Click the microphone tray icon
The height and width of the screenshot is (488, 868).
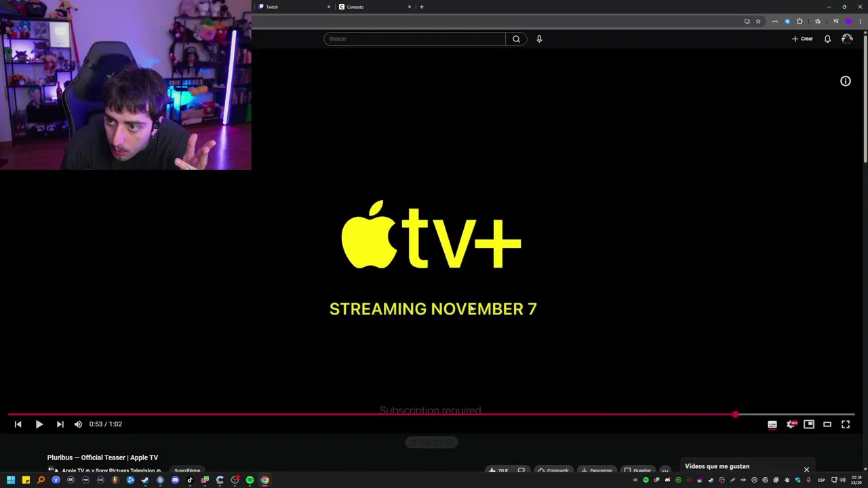(x=808, y=480)
